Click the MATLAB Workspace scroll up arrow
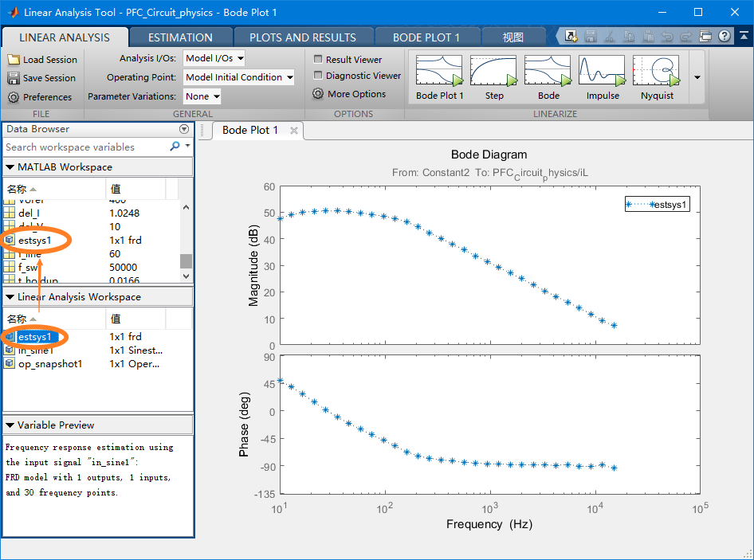754x560 pixels. point(186,207)
